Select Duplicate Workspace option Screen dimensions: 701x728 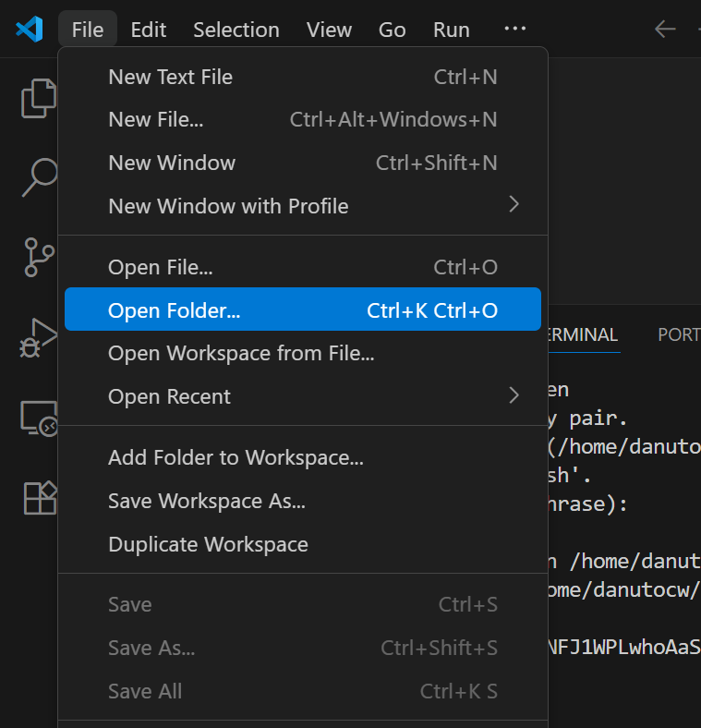(208, 544)
